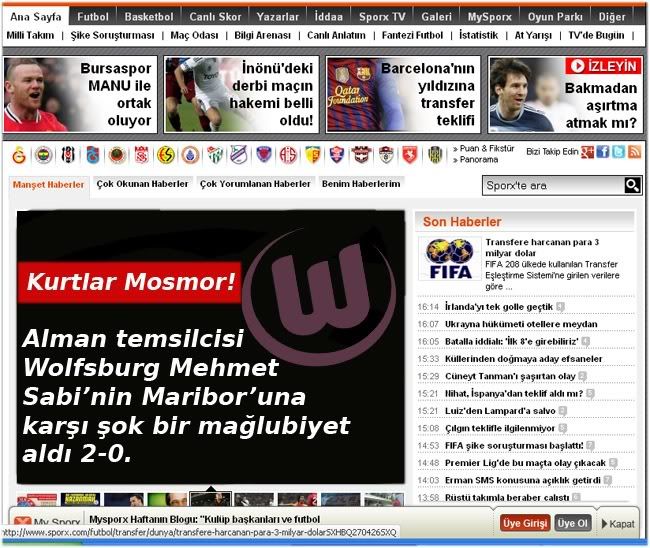Open Transfere harcanan para 3 milyar dolar
This screenshot has width=650, height=548.
(542, 247)
